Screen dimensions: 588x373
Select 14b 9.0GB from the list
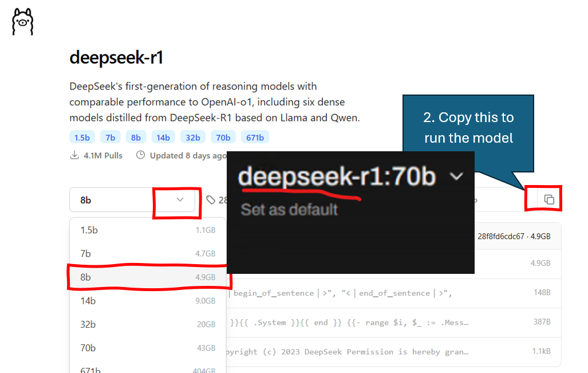click(148, 301)
